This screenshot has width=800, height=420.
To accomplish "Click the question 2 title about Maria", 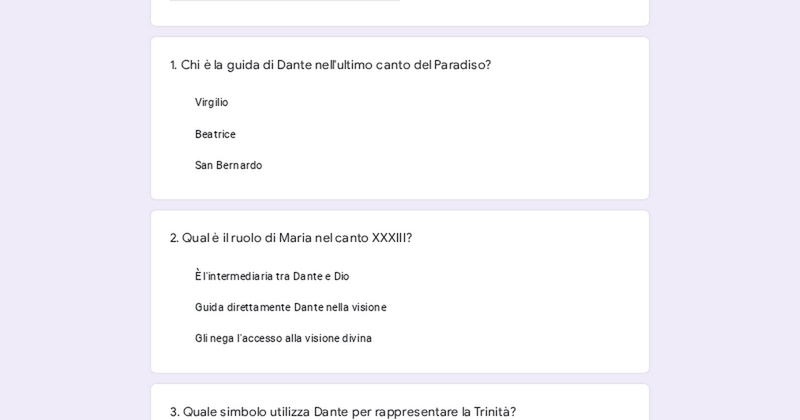I will click(290, 238).
